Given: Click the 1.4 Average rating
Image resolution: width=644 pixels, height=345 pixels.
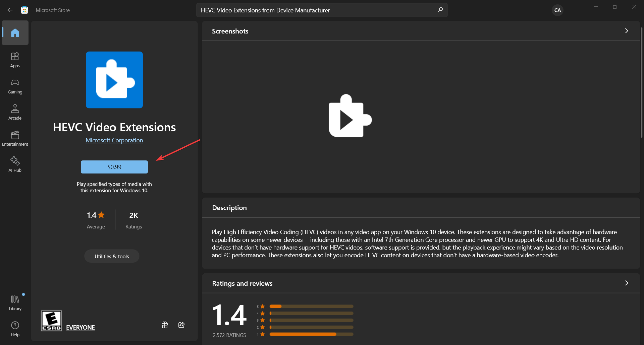Looking at the screenshot, I should point(96,220).
